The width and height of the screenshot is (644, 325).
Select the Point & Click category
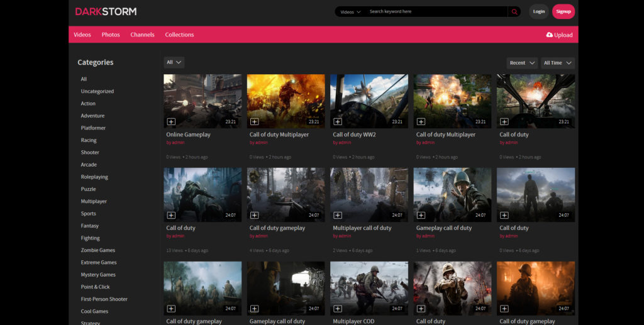[x=96, y=287]
